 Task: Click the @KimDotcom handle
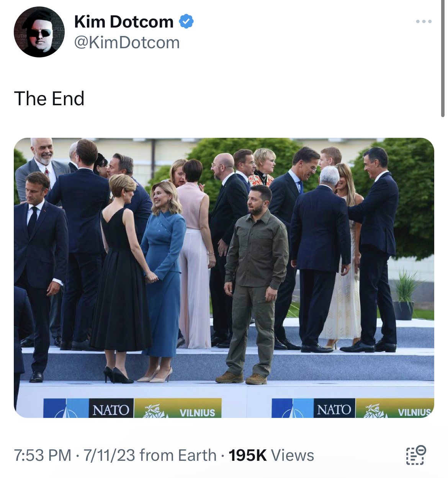(127, 42)
